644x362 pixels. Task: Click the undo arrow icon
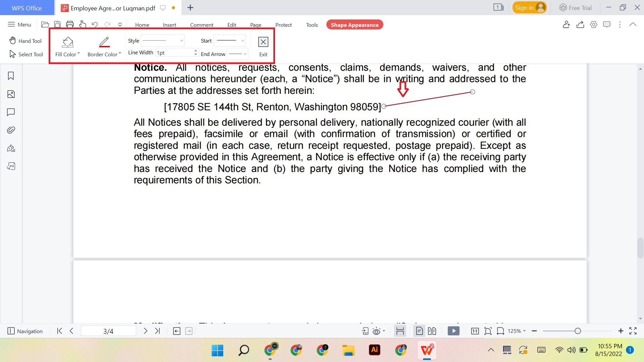tap(95, 24)
